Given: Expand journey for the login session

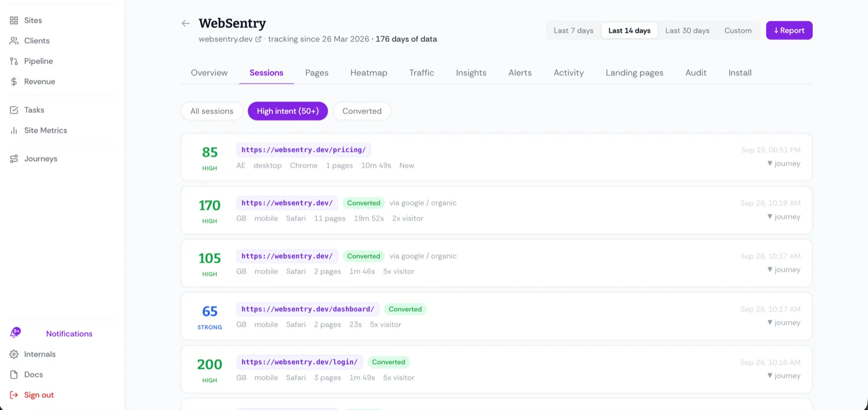Looking at the screenshot, I should pos(784,376).
